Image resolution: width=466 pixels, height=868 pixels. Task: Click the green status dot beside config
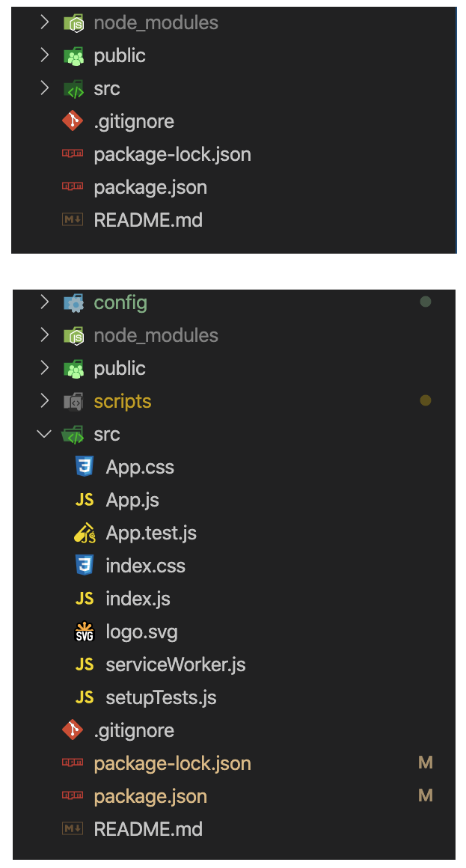coord(425,302)
